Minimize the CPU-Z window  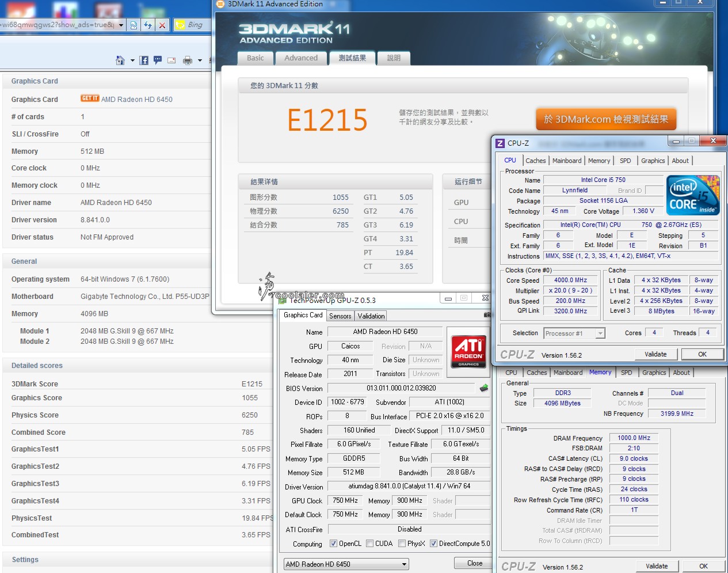(676, 141)
